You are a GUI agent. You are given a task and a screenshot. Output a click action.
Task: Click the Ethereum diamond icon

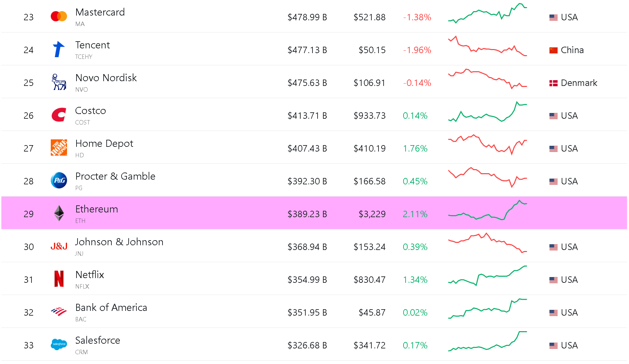(59, 213)
